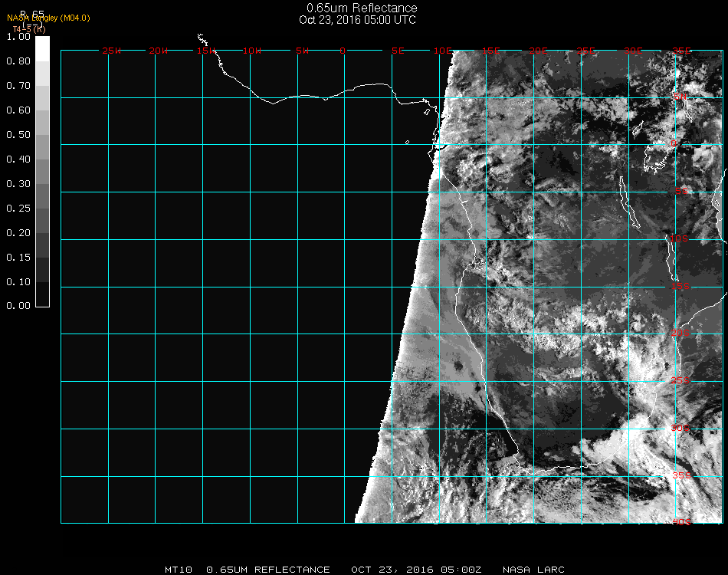Click the 5E longitude label
Viewport: 728px width, 575px height.
point(397,51)
